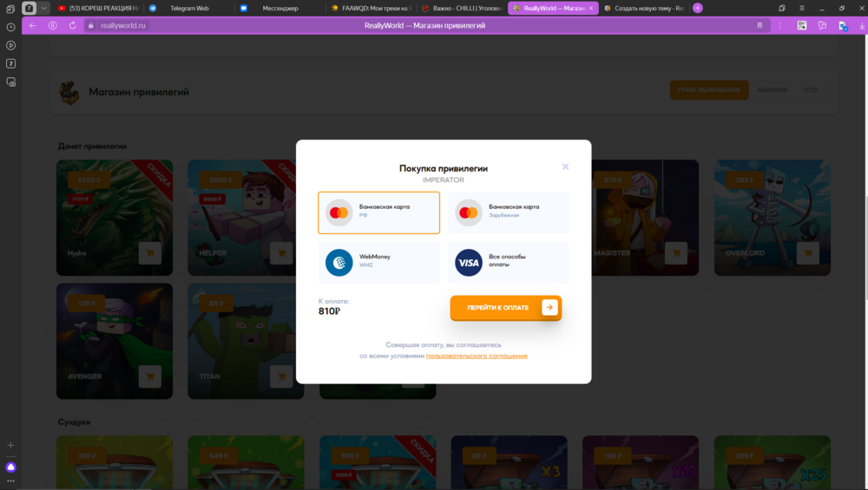The image size is (868, 490).
Task: Open the sidebar tab count 7 icon
Action: tap(10, 63)
